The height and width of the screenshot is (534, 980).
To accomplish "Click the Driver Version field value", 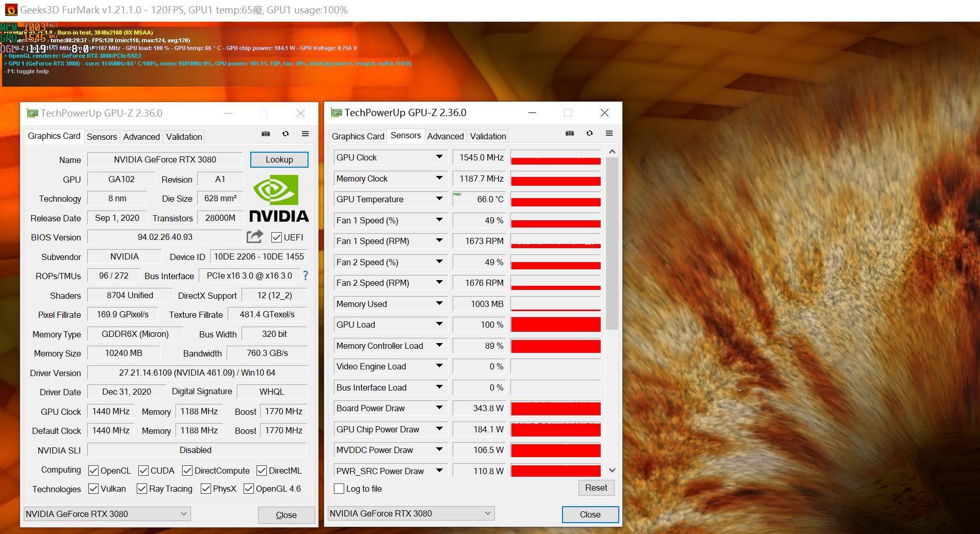I will (x=197, y=373).
